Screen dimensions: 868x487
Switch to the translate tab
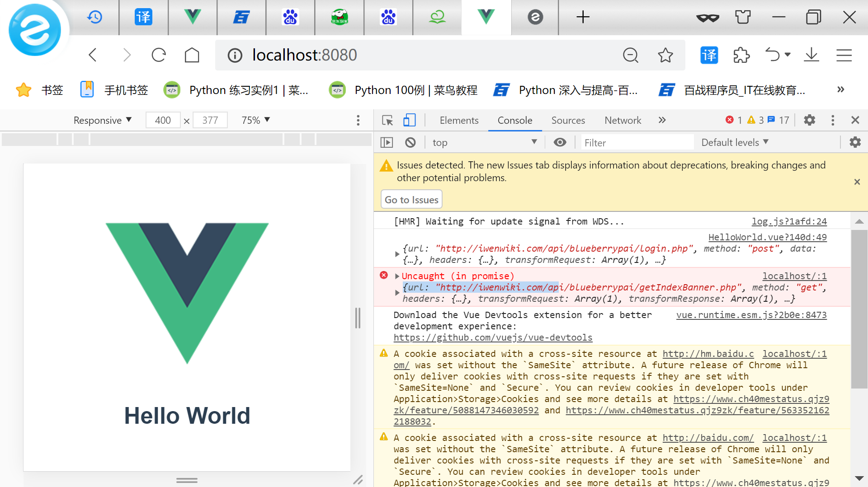(143, 17)
